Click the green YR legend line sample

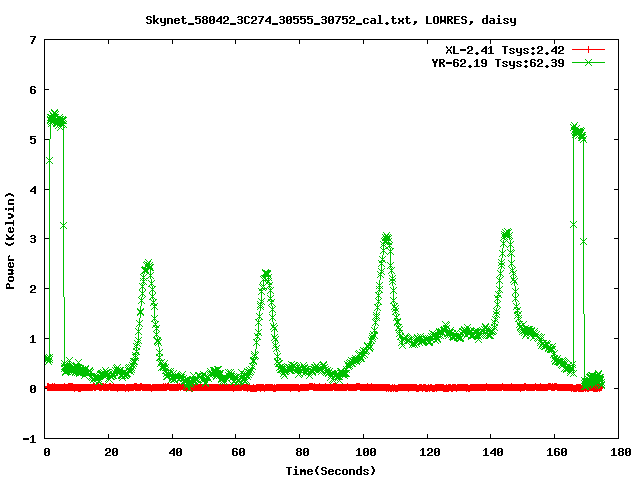coord(588,62)
